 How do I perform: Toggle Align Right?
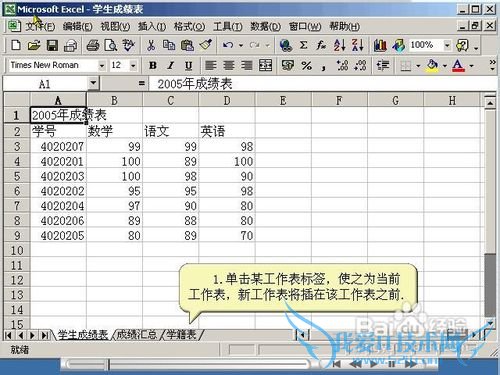pyautogui.click(x=247, y=65)
